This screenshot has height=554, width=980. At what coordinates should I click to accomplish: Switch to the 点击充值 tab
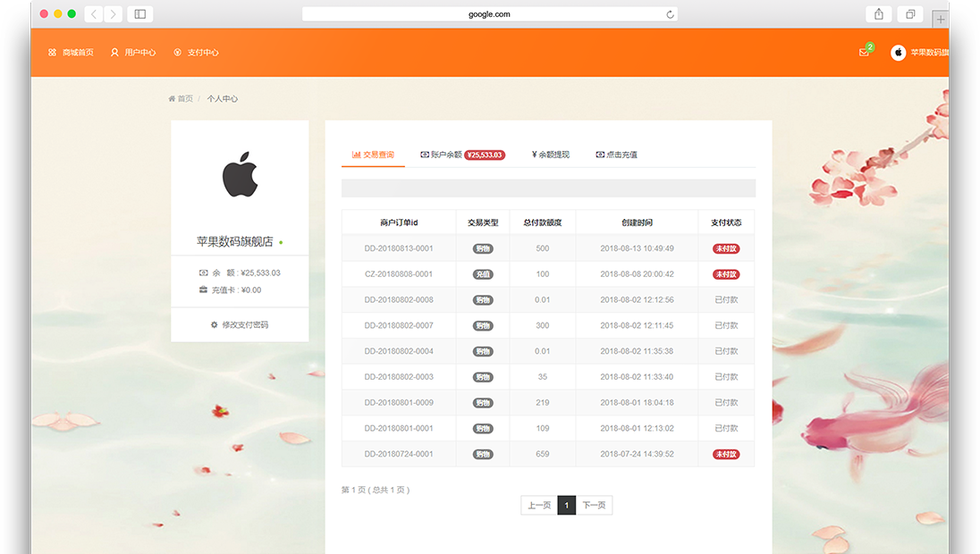pos(617,155)
